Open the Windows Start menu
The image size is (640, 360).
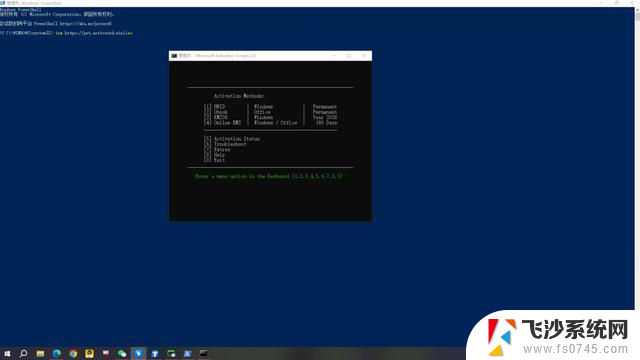tap(7, 353)
